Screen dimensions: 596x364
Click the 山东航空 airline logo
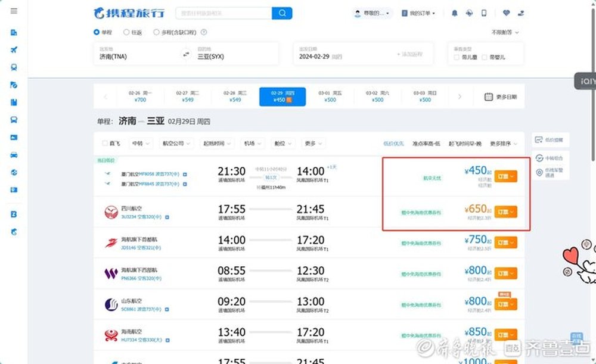[x=111, y=304]
